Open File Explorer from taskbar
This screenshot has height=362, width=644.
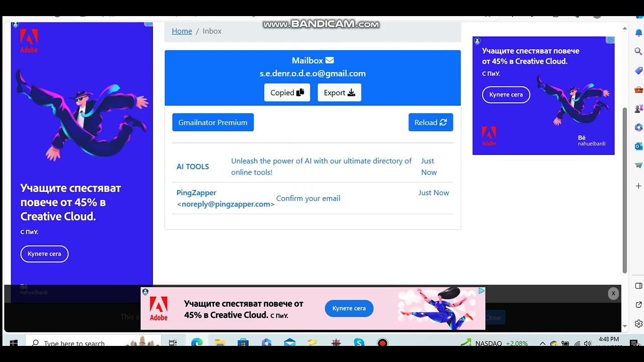[x=220, y=342]
